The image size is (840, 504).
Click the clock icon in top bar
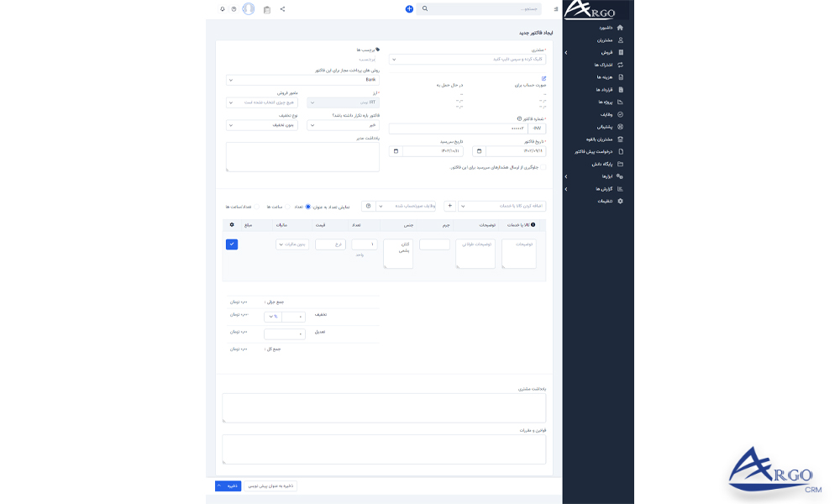click(234, 9)
